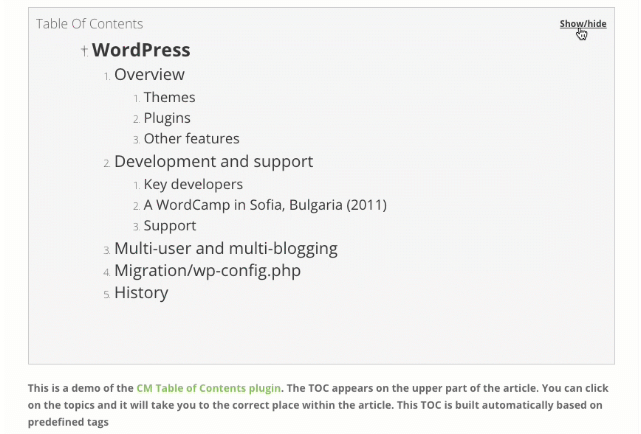
Task: Open Multi-user and multi-blogging section
Action: coord(226,248)
